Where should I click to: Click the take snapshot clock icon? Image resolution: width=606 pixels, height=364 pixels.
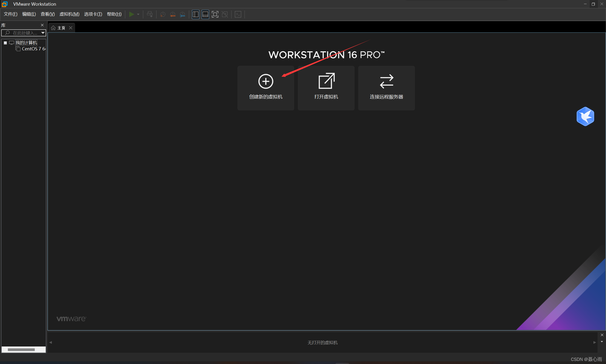pyautogui.click(x=162, y=14)
